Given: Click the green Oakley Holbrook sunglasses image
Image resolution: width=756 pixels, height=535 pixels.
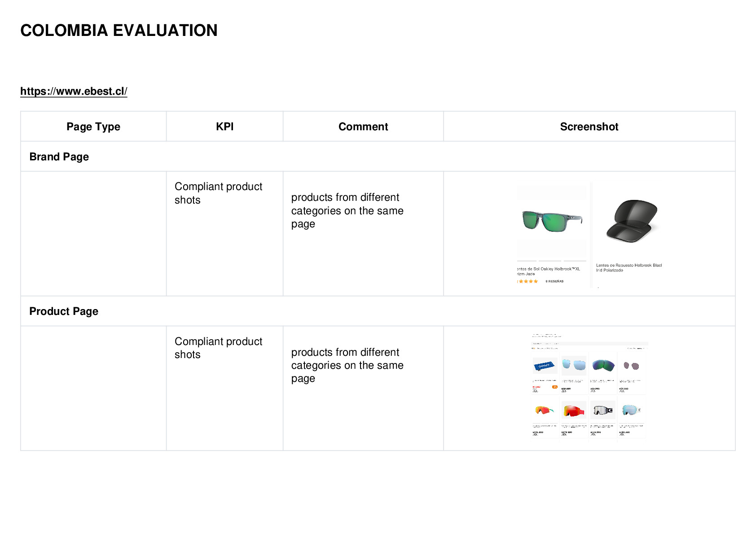Looking at the screenshot, I should (x=553, y=221).
